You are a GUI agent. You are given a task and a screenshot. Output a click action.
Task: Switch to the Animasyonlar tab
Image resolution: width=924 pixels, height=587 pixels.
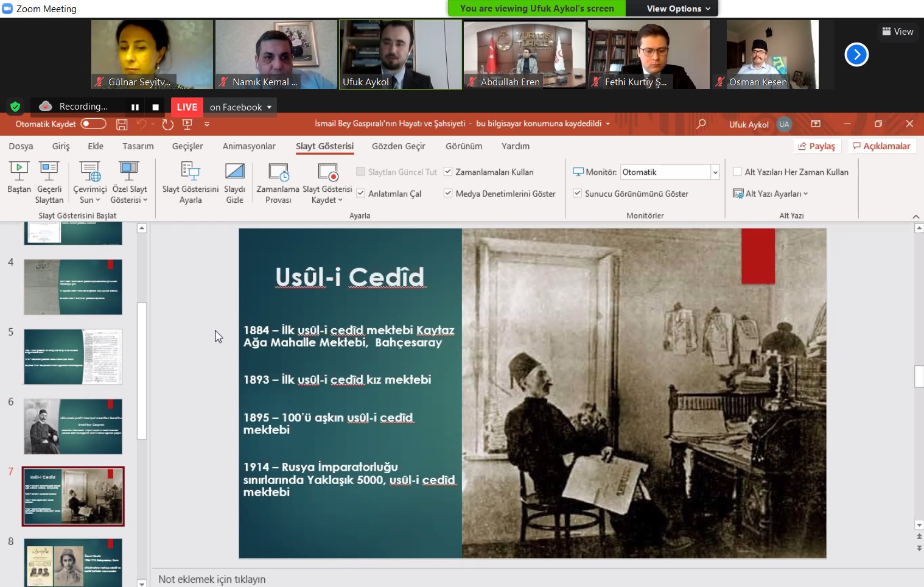[249, 146]
